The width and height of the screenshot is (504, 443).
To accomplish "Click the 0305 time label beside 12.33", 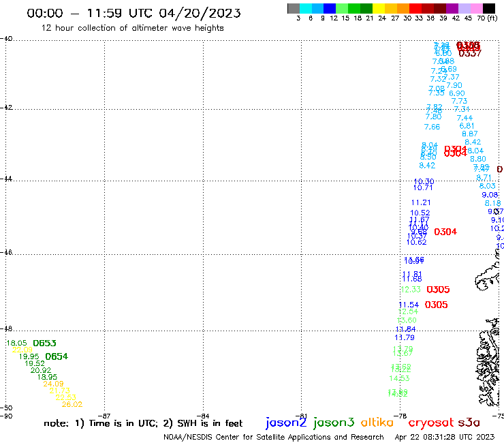I will click(x=438, y=290).
